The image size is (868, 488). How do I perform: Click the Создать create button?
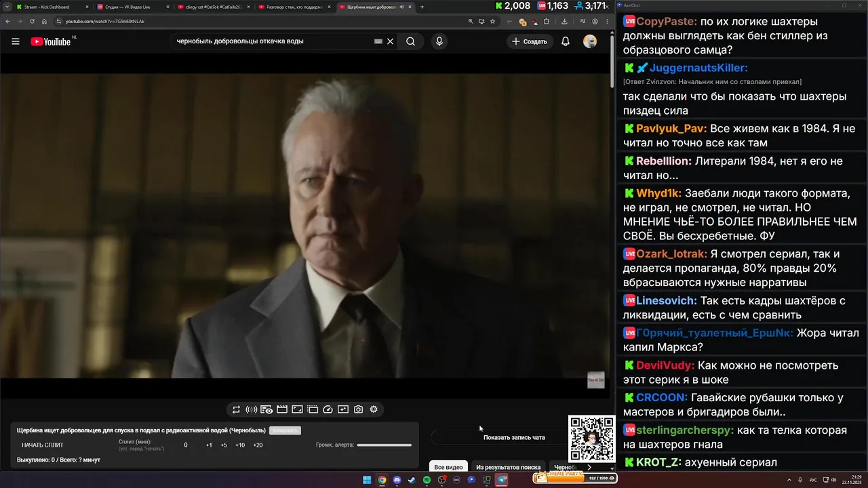530,41
